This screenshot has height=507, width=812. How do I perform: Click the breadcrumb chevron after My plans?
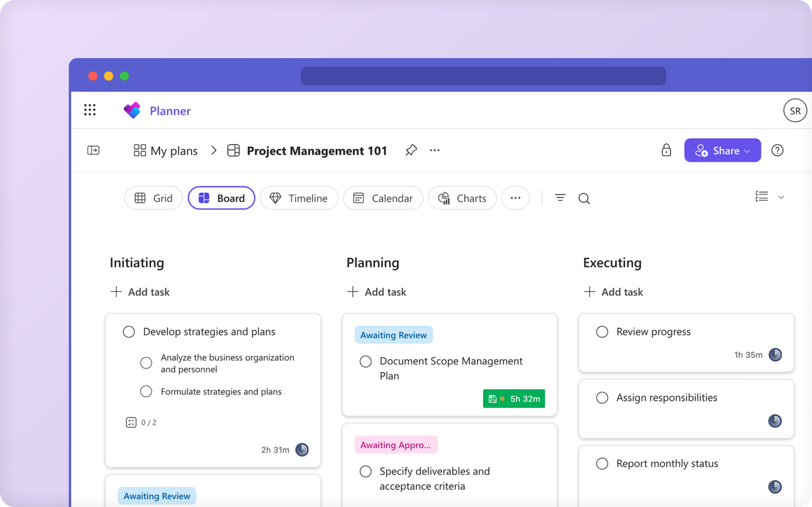tap(214, 150)
